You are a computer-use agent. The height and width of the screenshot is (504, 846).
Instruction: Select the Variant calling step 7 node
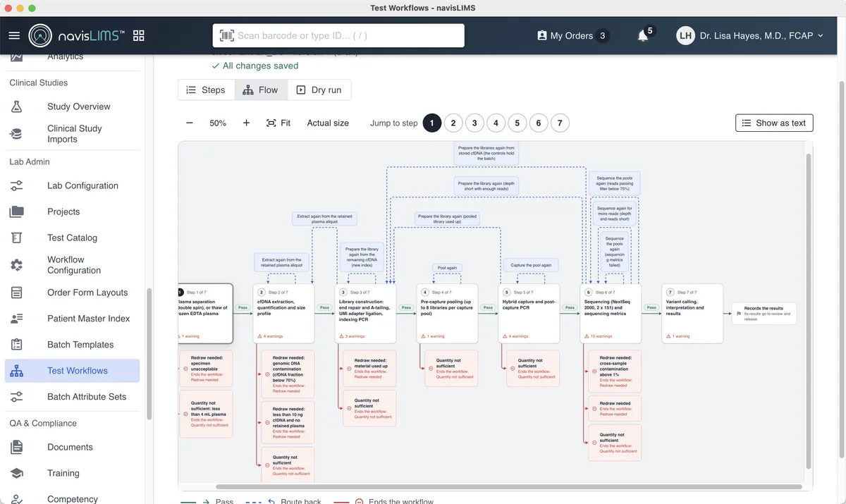click(x=692, y=314)
